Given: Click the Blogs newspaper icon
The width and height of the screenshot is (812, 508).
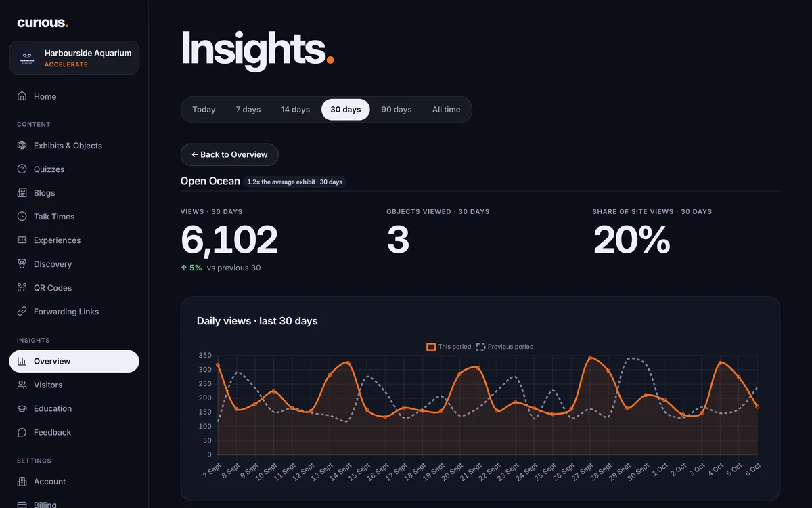Looking at the screenshot, I should [22, 193].
